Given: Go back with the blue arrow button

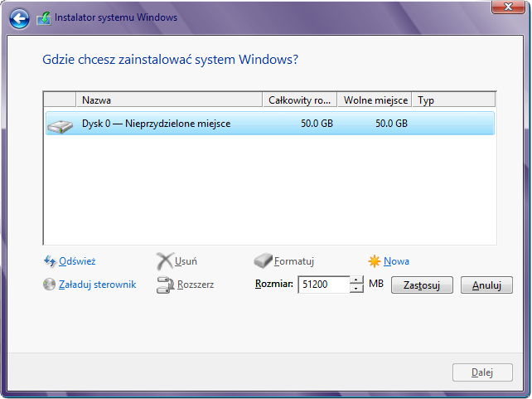Looking at the screenshot, I should coord(19,18).
